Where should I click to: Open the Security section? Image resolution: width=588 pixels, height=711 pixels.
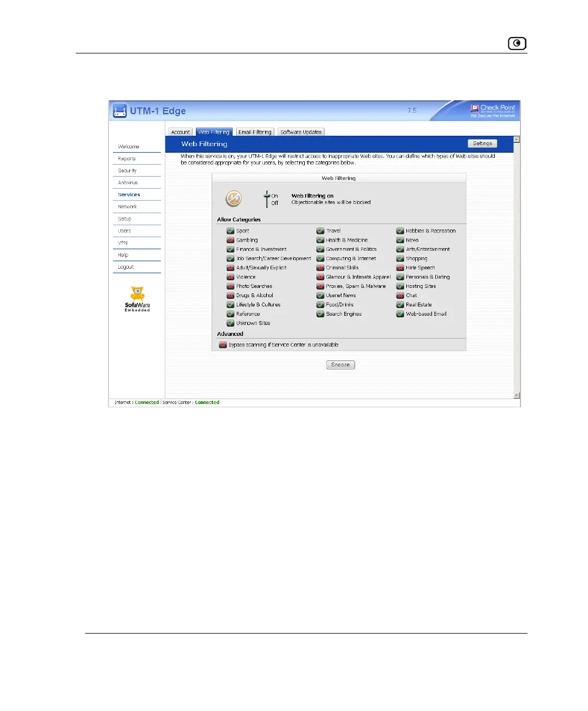click(x=127, y=171)
